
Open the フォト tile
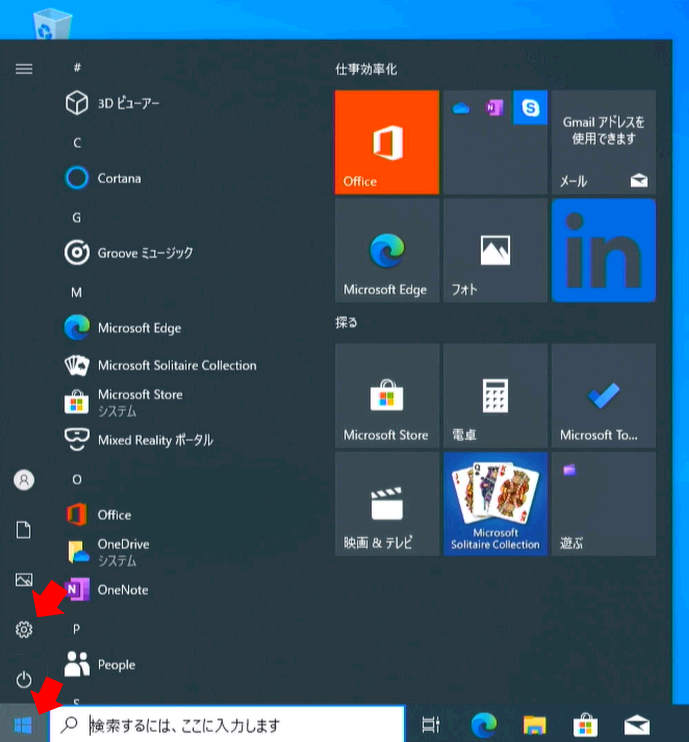(x=495, y=250)
